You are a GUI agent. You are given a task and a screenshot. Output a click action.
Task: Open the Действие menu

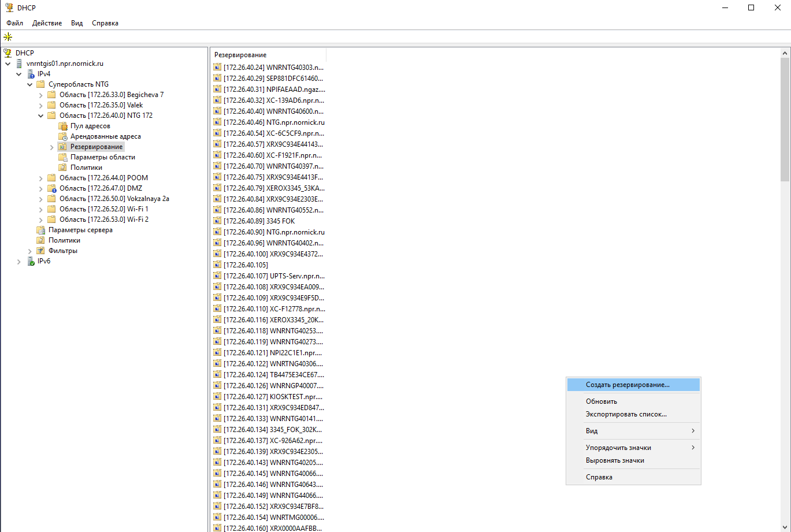[x=47, y=23]
